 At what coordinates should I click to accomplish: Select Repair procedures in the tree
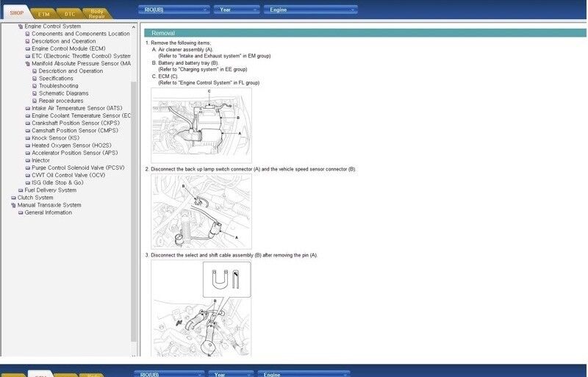(x=61, y=101)
